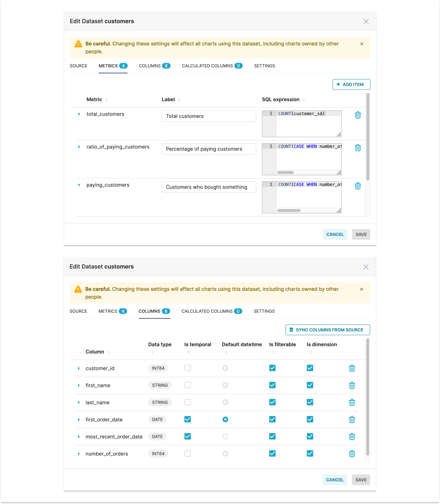Open the SETTINGS tab
440x504 pixels.
[264, 66]
